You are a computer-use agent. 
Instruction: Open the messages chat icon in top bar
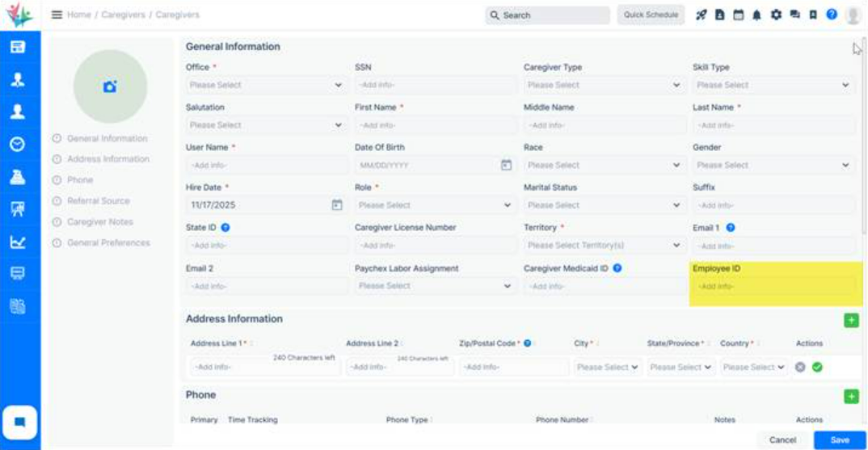click(795, 15)
